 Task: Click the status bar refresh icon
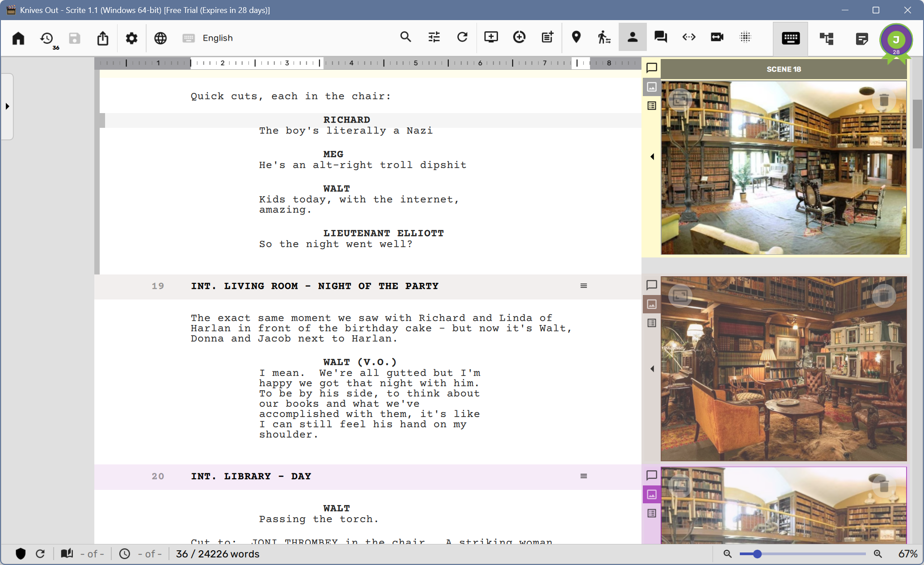pyautogui.click(x=40, y=554)
